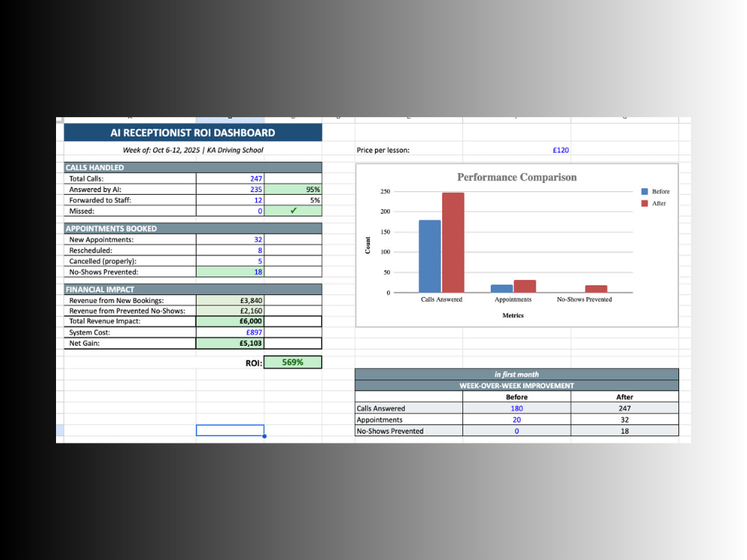Select the Price per lesson label cell

pos(409,150)
